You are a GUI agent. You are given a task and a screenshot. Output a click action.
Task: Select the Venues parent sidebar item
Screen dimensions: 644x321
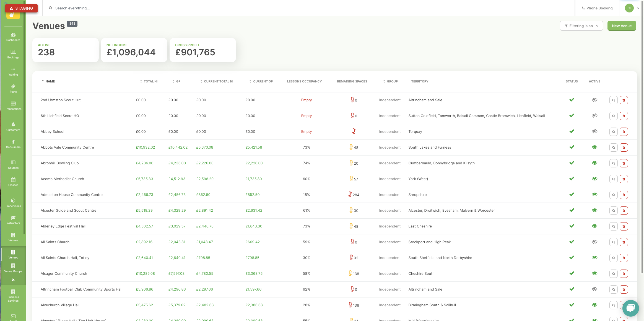coord(13,237)
